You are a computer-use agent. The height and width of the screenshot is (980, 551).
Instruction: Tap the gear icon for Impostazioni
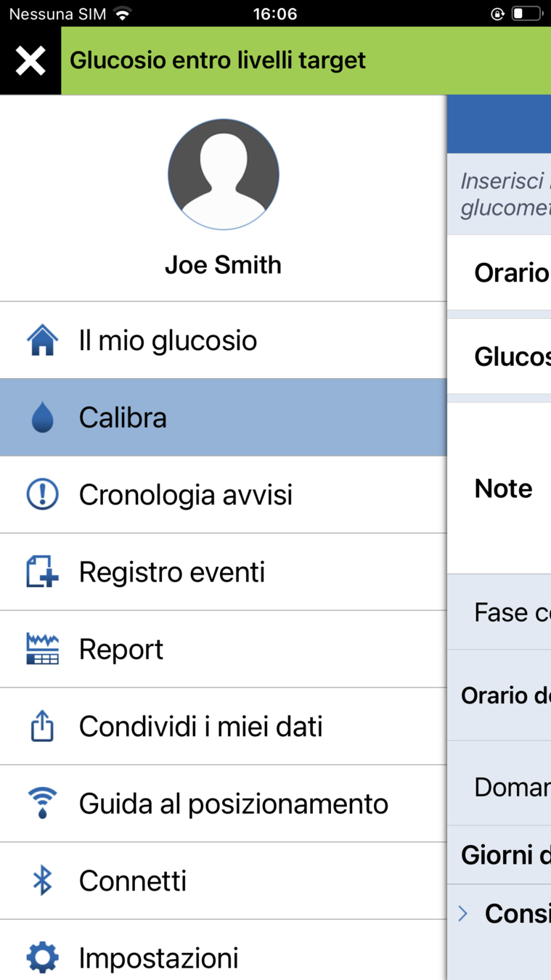(42, 957)
